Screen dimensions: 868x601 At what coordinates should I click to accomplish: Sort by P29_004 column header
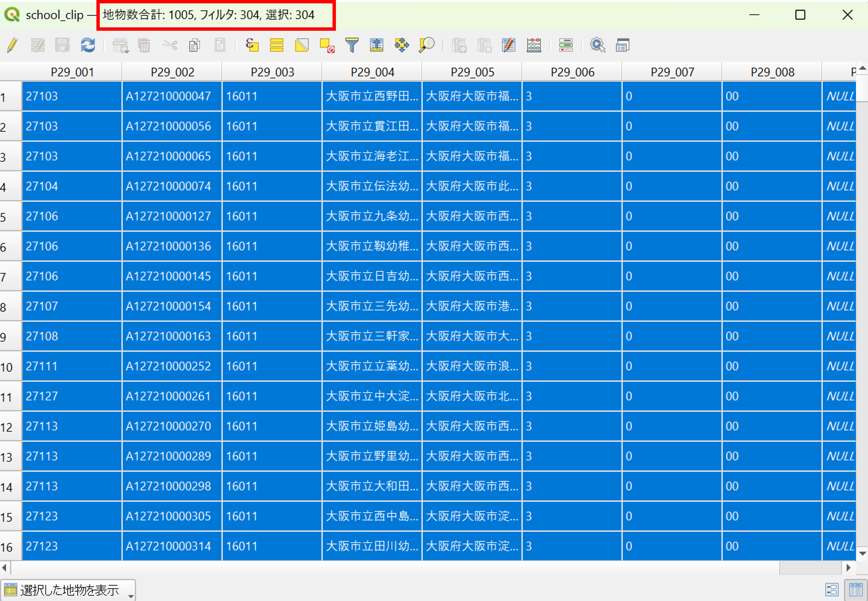pos(372,72)
